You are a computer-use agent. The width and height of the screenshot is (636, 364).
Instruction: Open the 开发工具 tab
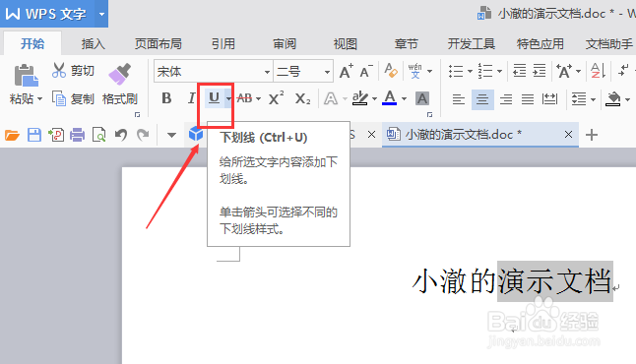tap(472, 43)
